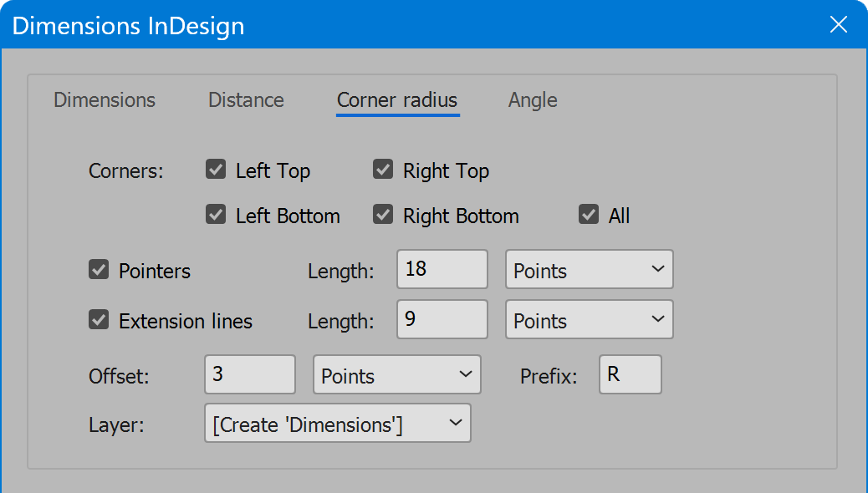Screen dimensions: 868x493
Task: Toggle the Right Bottom corner checkbox
Action: coord(383,214)
